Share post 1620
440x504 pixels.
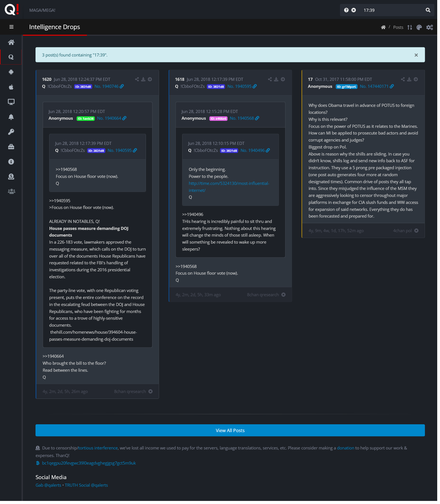coord(137,79)
